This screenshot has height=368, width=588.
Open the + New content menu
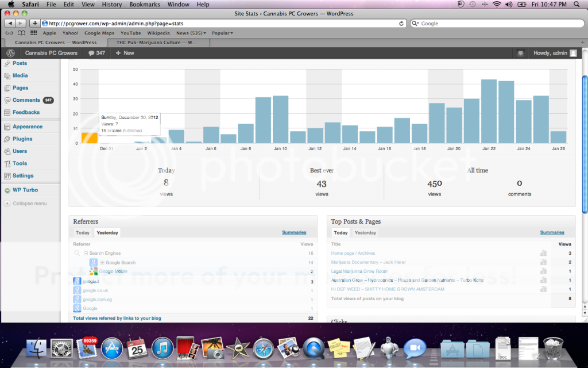125,53
